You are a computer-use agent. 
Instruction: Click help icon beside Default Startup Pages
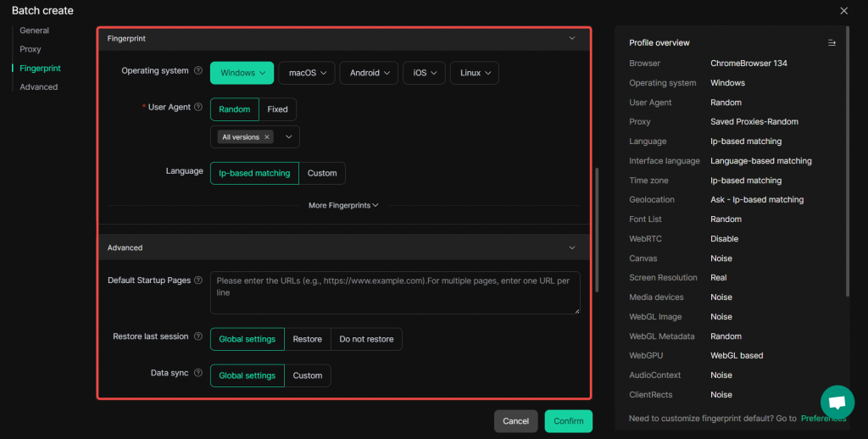(x=198, y=281)
